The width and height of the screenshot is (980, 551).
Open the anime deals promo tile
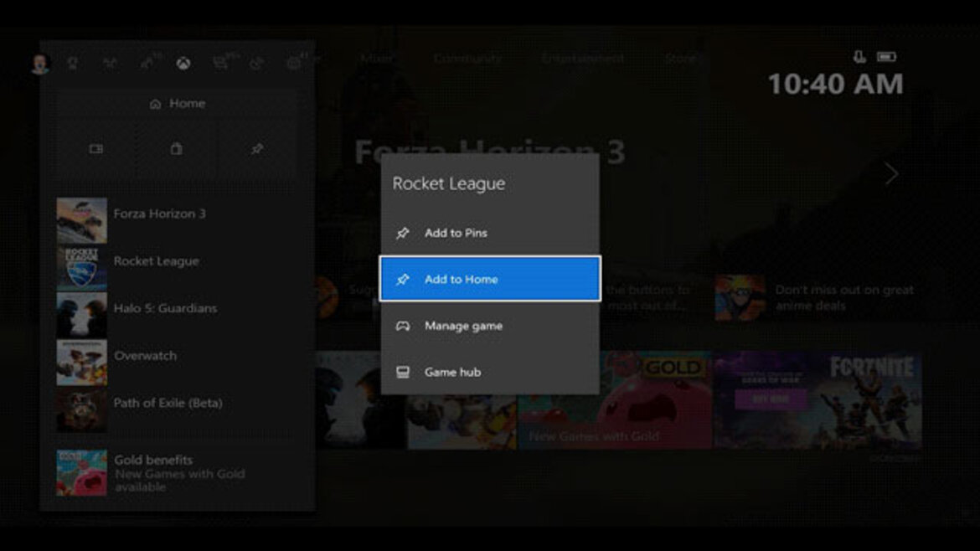click(818, 297)
